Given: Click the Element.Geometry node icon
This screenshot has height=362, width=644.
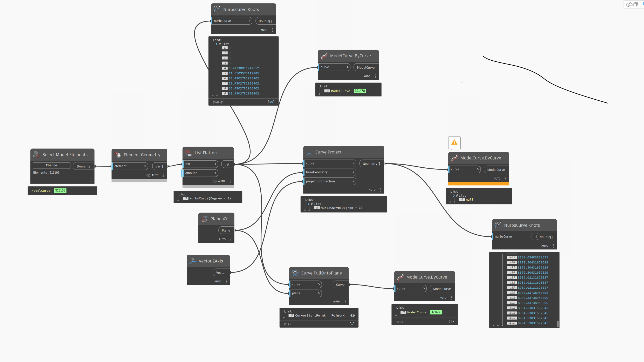Looking at the screenshot, I should point(118,155).
